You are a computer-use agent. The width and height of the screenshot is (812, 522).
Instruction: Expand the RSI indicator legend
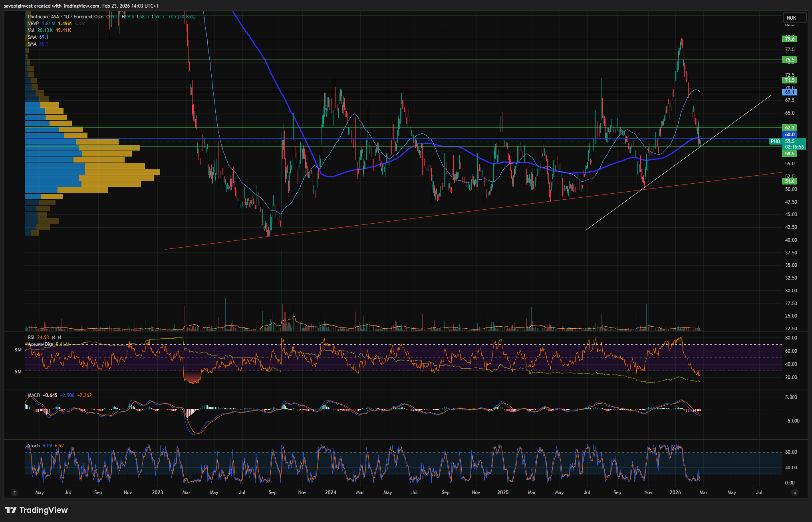pos(31,337)
